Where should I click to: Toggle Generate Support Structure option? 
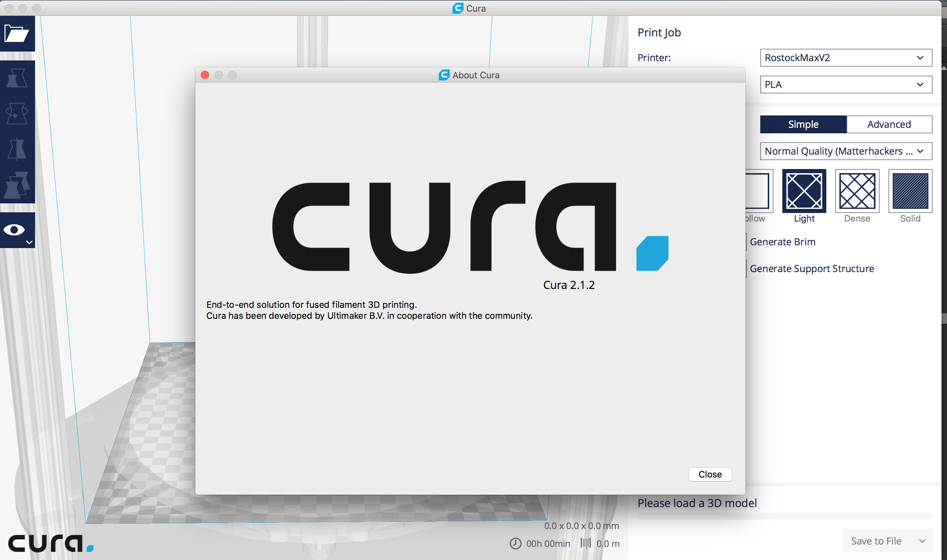pos(812,269)
